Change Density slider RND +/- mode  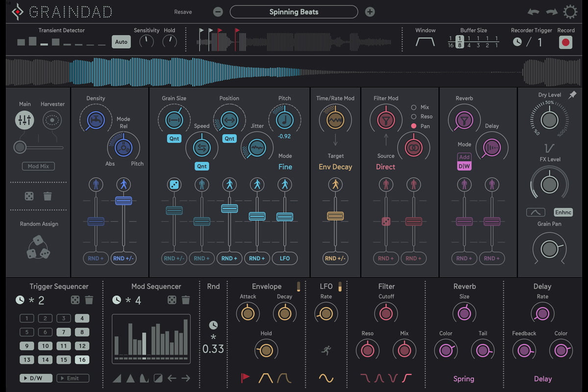[123, 258]
